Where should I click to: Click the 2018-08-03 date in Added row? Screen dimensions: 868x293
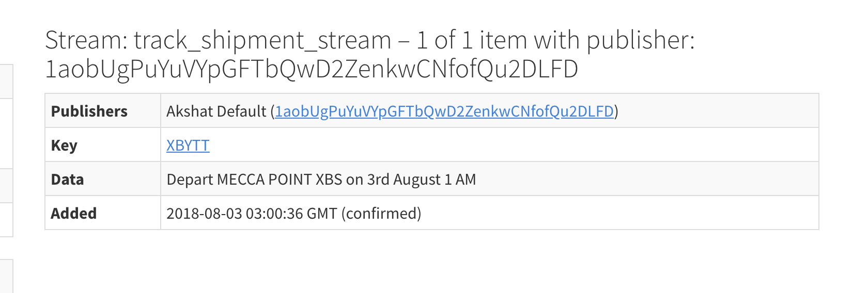click(x=204, y=214)
